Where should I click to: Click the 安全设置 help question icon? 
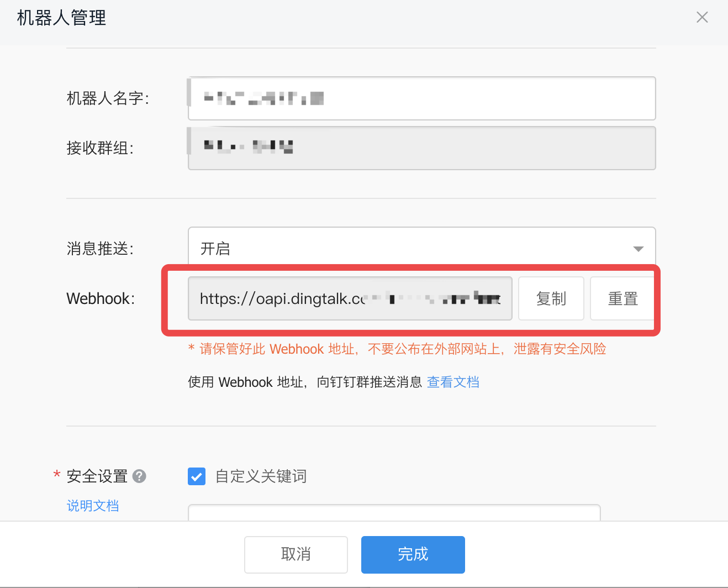point(140,476)
